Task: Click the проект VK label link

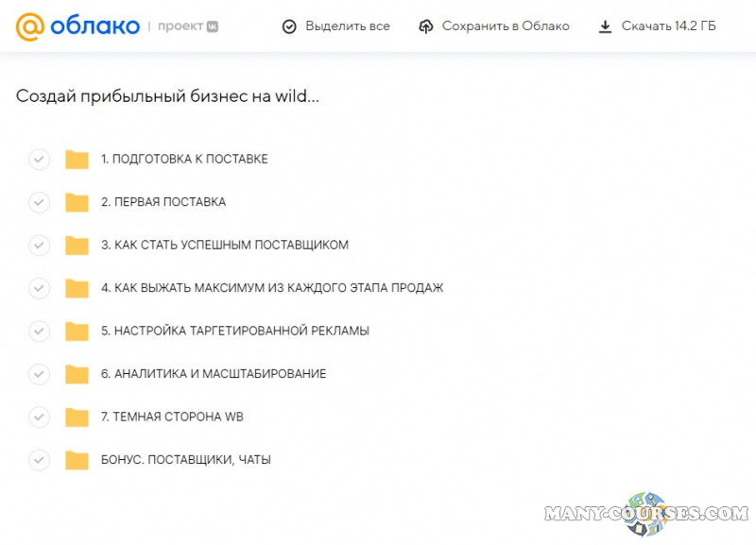Action: point(188,26)
